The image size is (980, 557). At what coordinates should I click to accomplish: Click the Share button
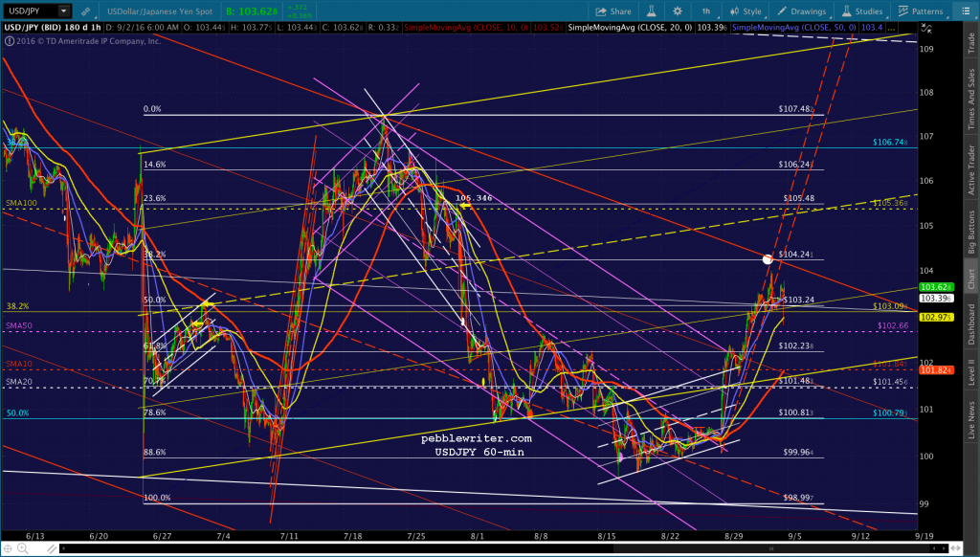click(x=613, y=11)
